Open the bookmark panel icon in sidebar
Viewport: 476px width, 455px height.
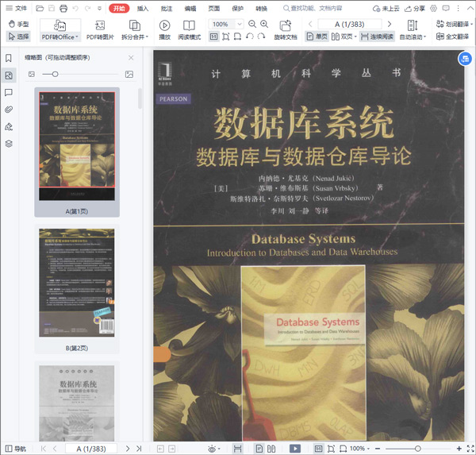(x=9, y=58)
